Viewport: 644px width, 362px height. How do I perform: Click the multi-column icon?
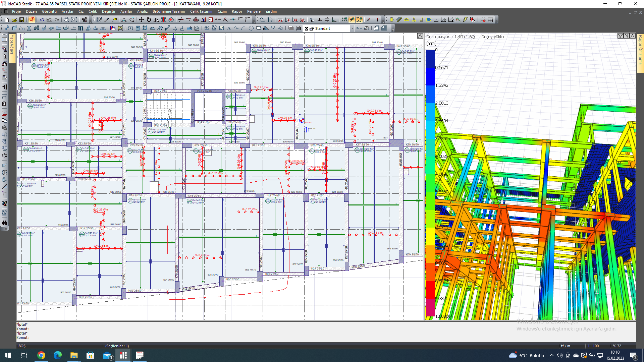coord(81,28)
